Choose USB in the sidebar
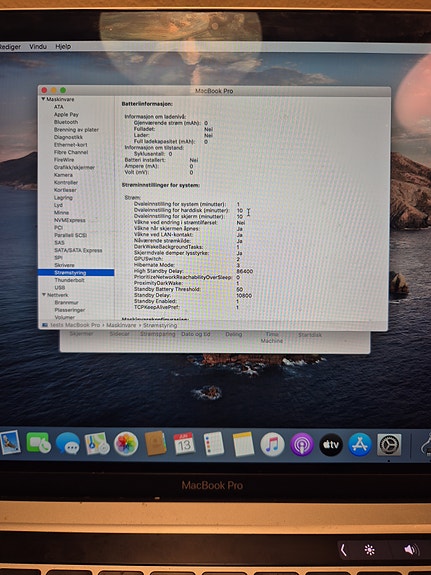 tap(60, 288)
